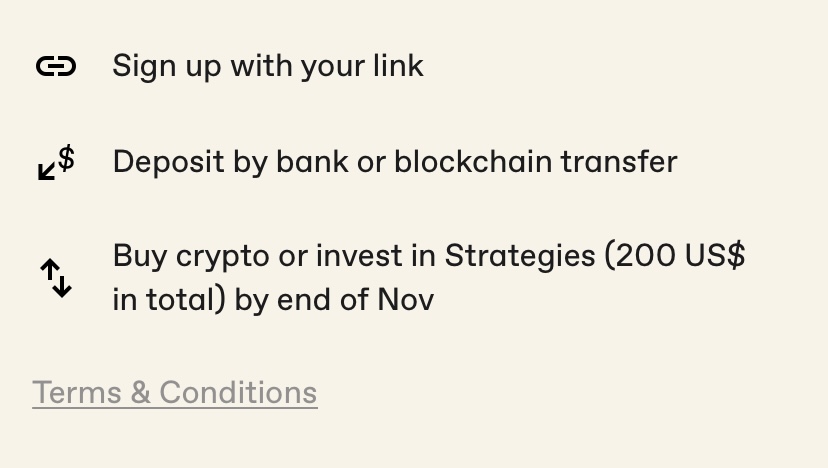Select 'Sign up with your link' step

pos(268,66)
